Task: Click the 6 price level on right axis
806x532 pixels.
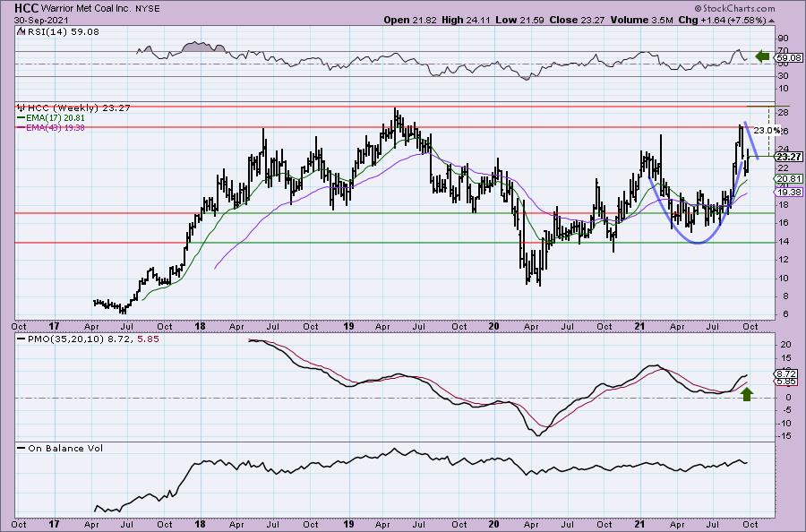Action: point(786,314)
